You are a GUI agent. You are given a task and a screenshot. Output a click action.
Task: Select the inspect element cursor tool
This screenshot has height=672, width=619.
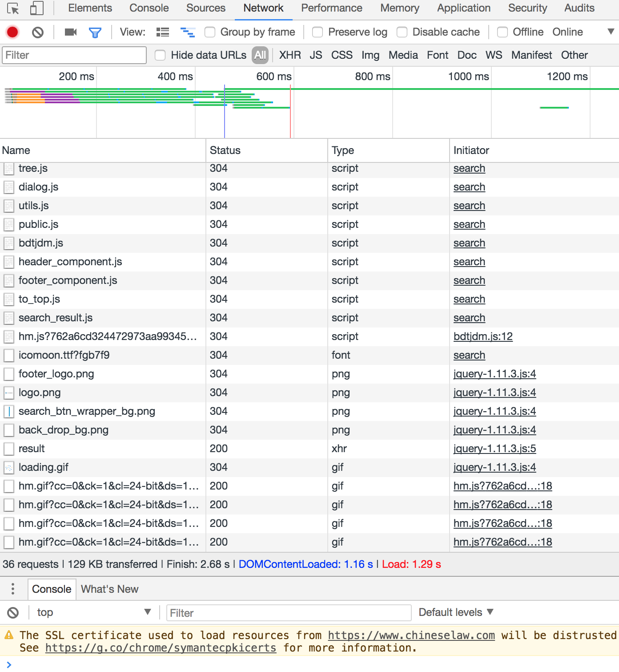[14, 8]
